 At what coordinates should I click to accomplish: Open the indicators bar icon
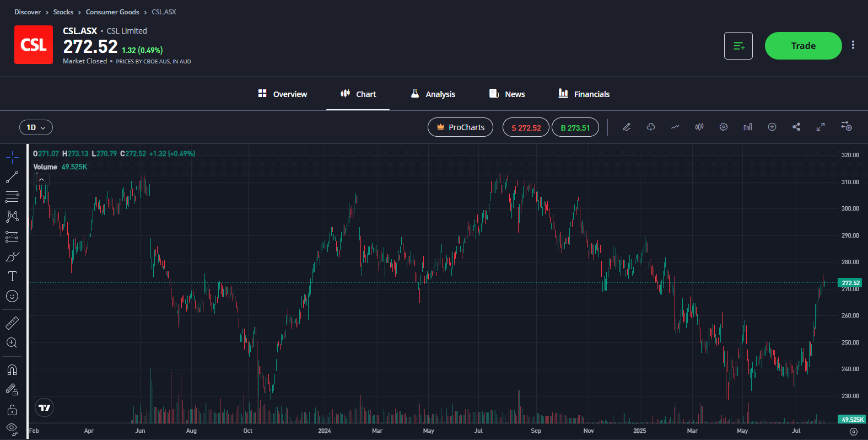click(x=748, y=127)
